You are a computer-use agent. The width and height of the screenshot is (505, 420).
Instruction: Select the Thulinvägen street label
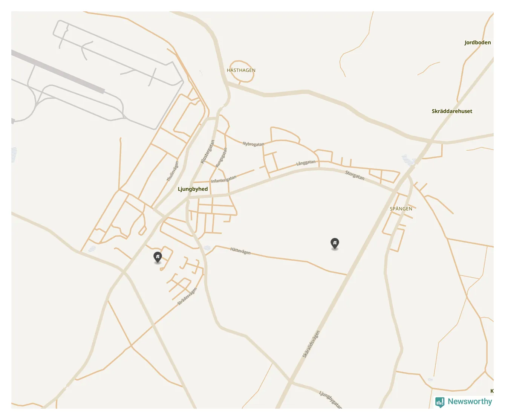(173, 171)
